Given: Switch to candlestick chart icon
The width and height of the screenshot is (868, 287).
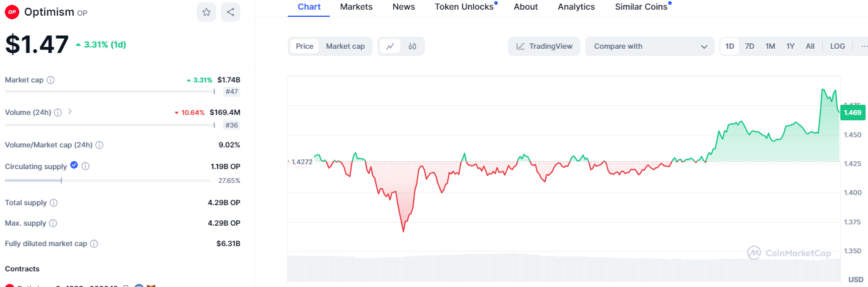Looking at the screenshot, I should pyautogui.click(x=412, y=46).
